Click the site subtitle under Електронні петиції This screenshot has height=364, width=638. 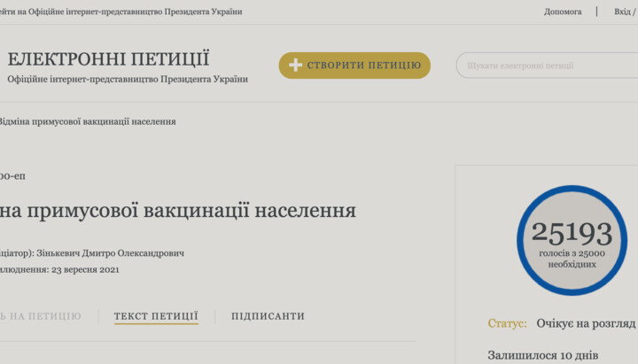tap(128, 80)
